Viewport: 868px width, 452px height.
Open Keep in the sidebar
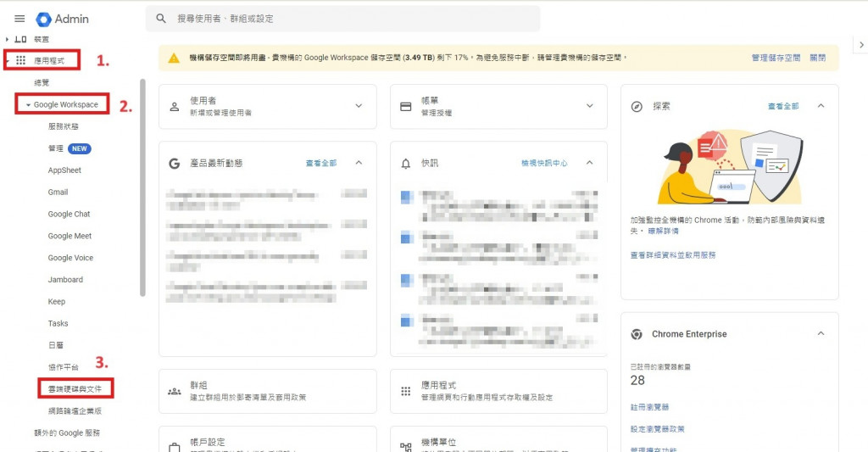tap(57, 301)
